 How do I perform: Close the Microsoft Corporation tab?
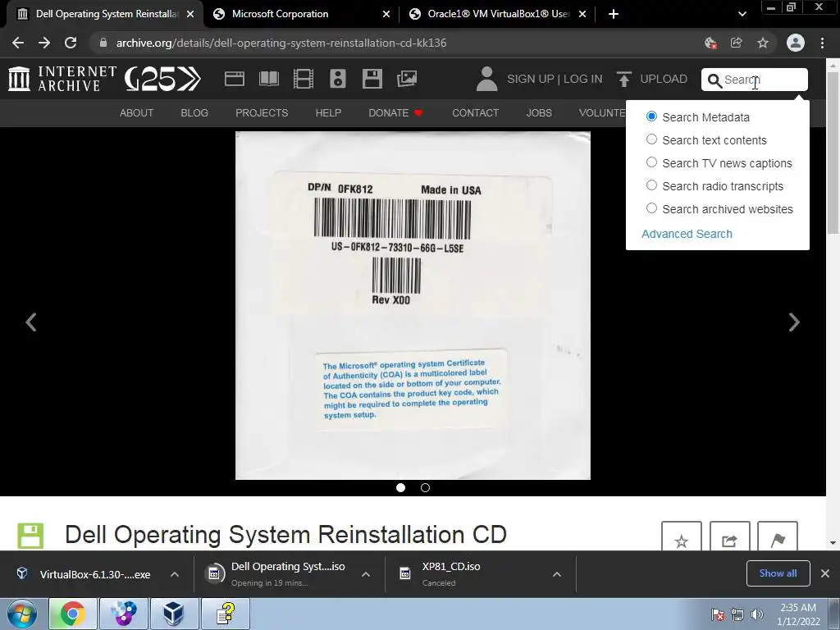(386, 14)
